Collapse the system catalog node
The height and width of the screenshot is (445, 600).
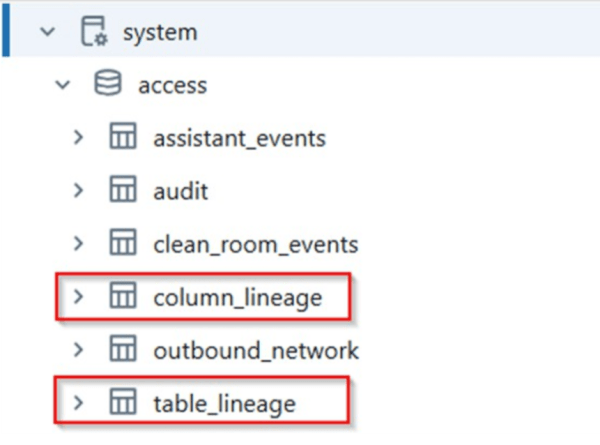pos(46,32)
